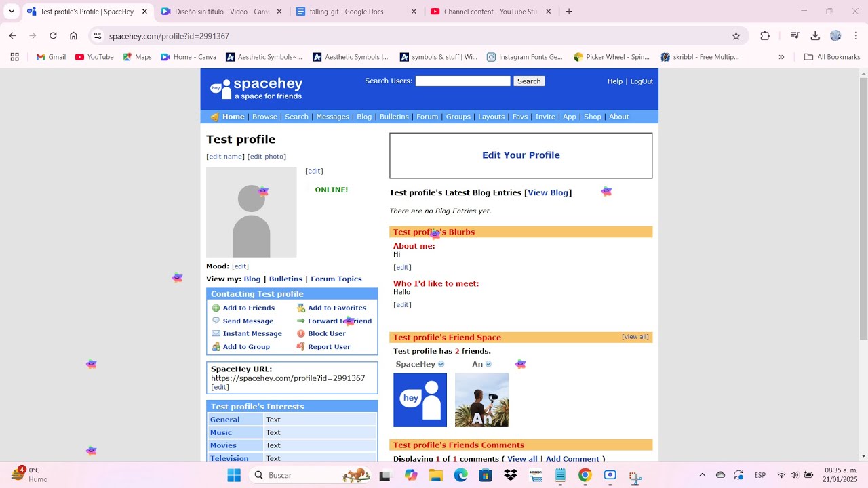
Task: Click the edit name link
Action: click(226, 157)
